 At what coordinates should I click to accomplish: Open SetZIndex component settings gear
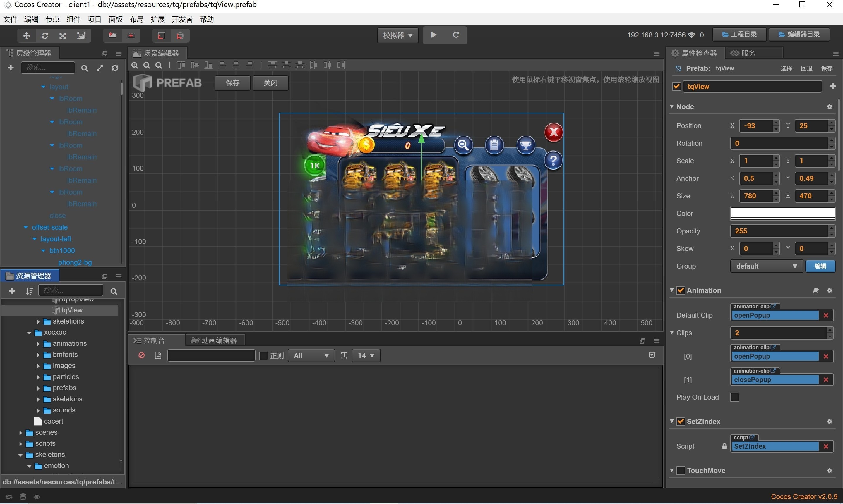pos(830,422)
